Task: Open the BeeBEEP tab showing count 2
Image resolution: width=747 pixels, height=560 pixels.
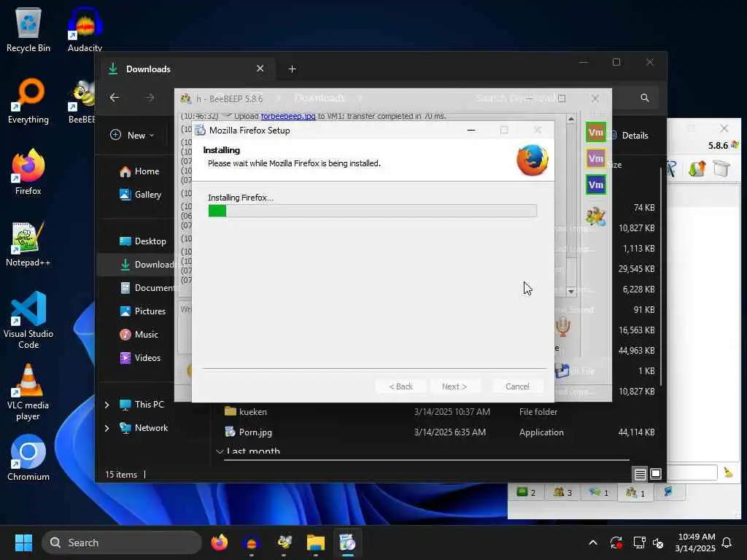Action: pos(527,492)
